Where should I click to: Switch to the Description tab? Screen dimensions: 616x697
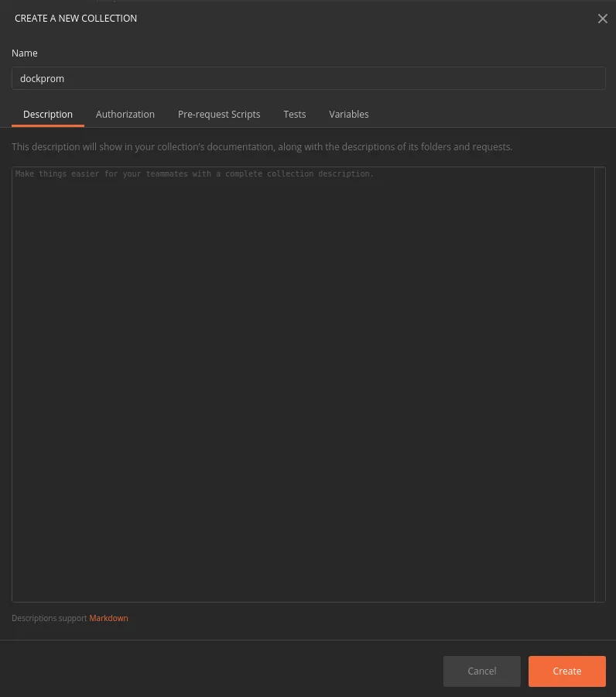48,114
